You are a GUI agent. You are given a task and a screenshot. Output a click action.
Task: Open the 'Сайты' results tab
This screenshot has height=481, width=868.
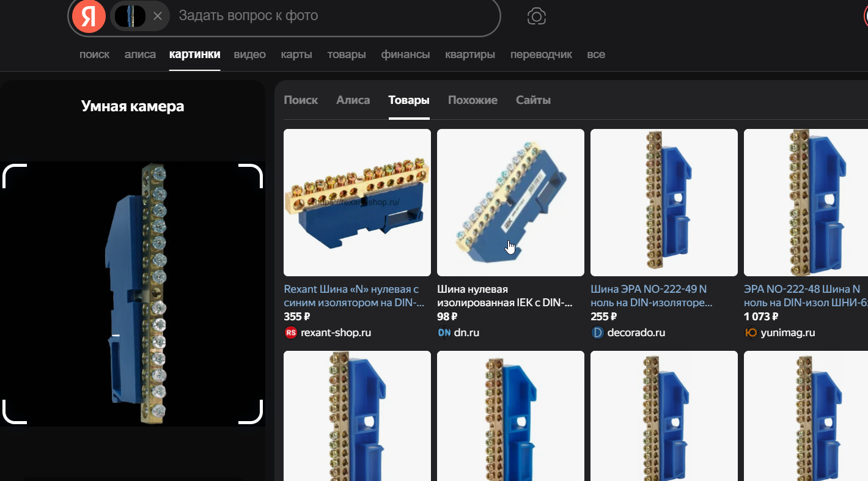coord(533,100)
